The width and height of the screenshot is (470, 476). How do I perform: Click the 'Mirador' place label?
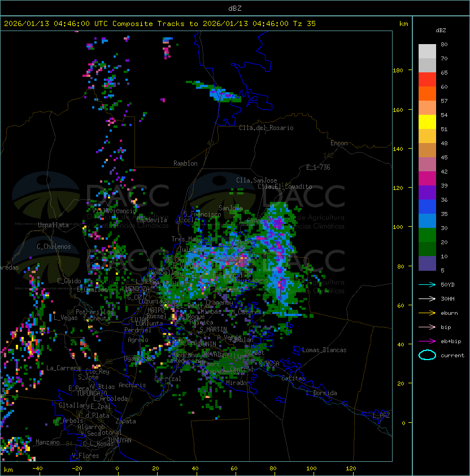[238, 383]
